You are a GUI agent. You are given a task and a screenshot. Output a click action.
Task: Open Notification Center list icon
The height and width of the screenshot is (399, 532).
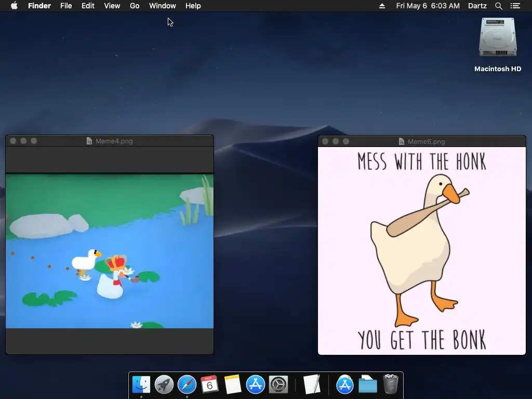coord(515,6)
